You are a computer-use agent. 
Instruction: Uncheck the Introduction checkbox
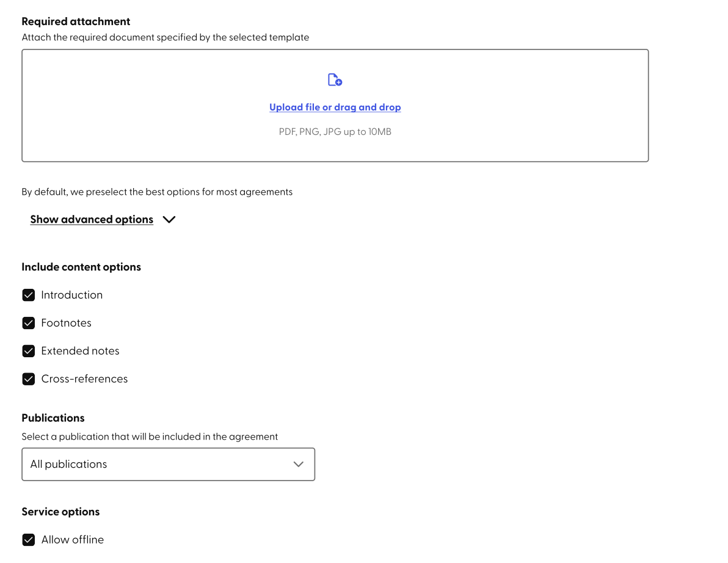(28, 295)
